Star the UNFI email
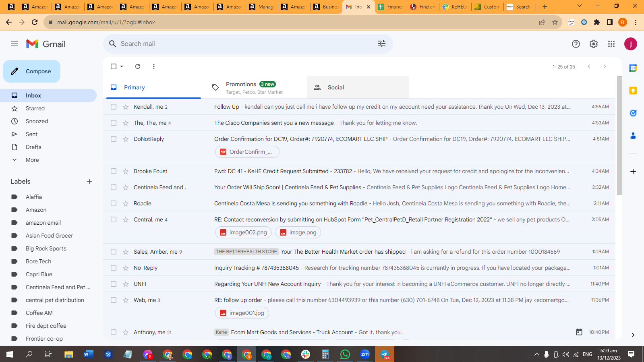 pyautogui.click(x=126, y=284)
